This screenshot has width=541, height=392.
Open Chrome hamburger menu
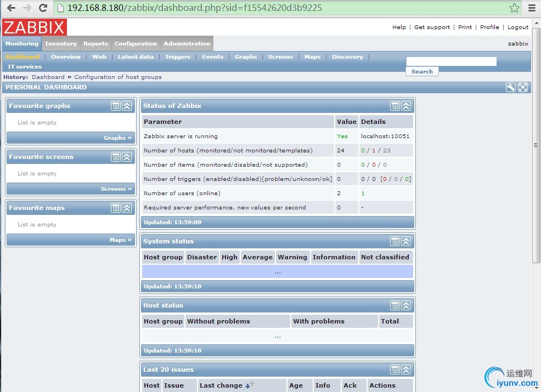click(x=532, y=8)
